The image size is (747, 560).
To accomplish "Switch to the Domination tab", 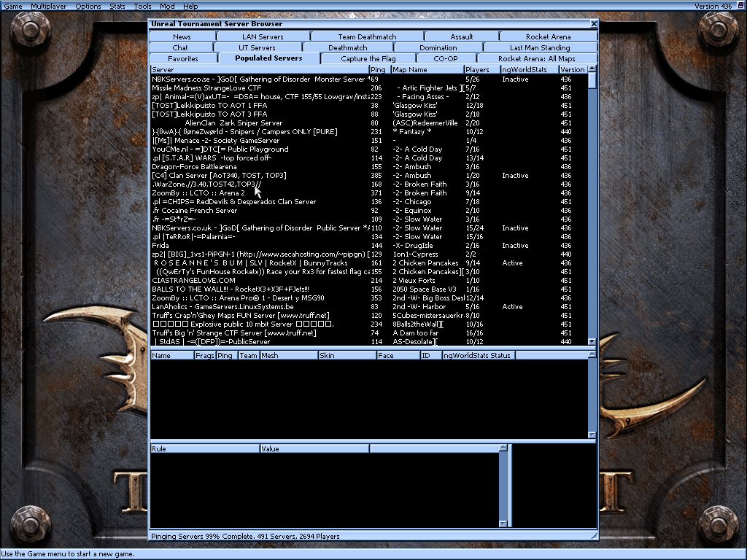I will pos(438,47).
